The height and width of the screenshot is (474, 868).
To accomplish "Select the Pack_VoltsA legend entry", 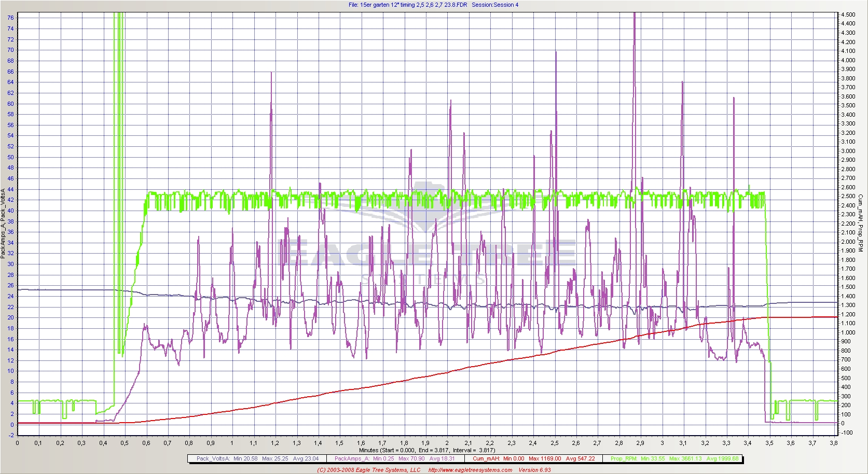I will [x=257, y=458].
